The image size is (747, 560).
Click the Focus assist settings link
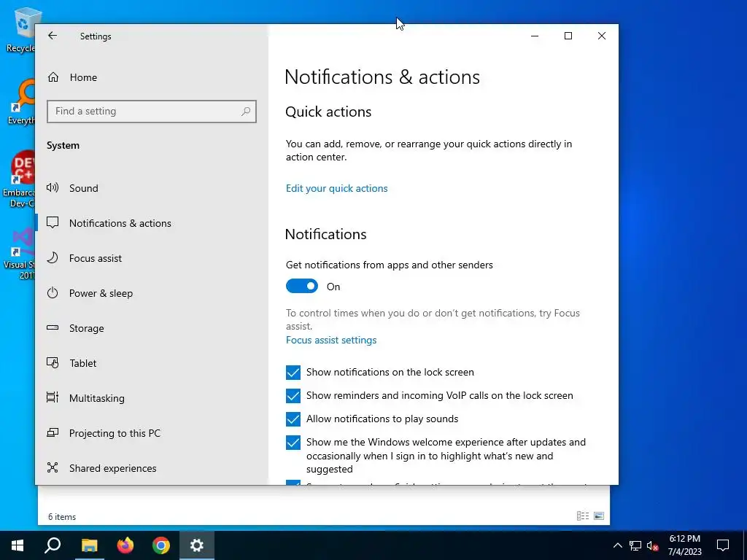(331, 340)
